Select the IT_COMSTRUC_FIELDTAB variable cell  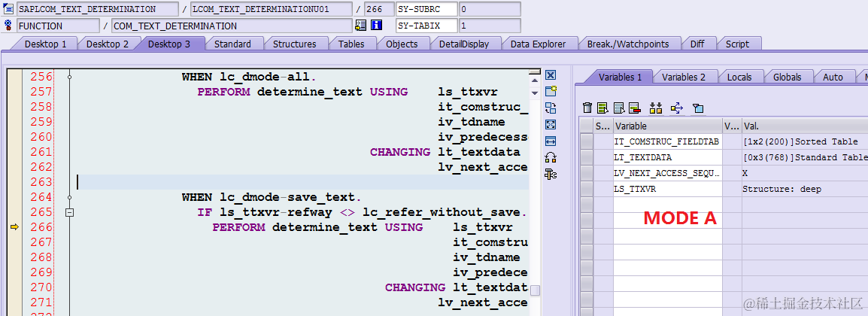point(668,141)
